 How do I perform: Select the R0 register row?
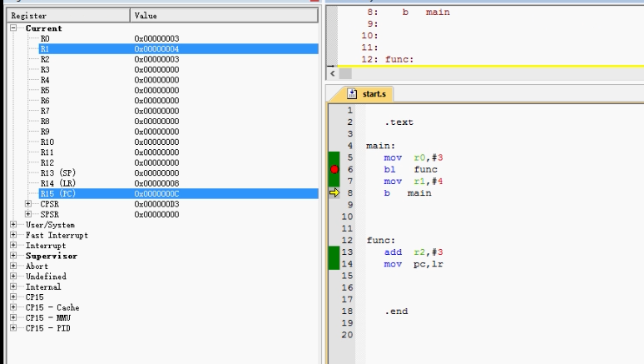coord(46,39)
